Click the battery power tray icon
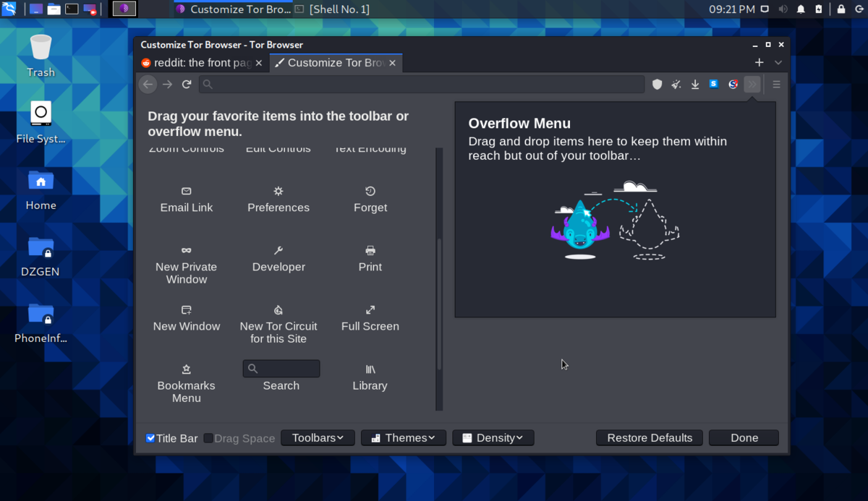The image size is (868, 501). coord(818,9)
